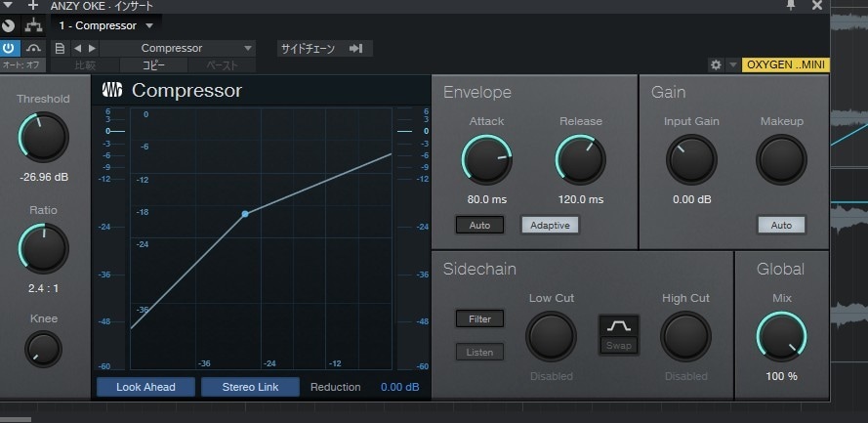Screen dimensions: 868x423
Task: Click the Release knob
Action: 581,159
